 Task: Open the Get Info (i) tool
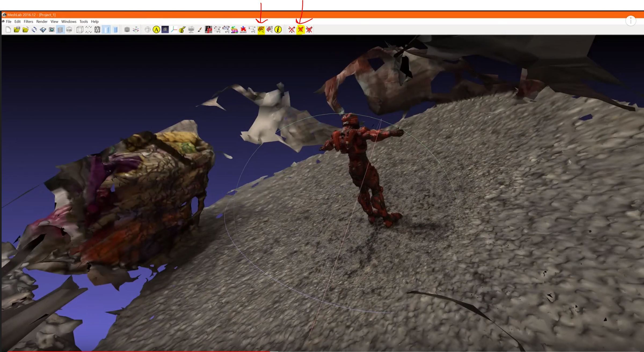pos(278,30)
